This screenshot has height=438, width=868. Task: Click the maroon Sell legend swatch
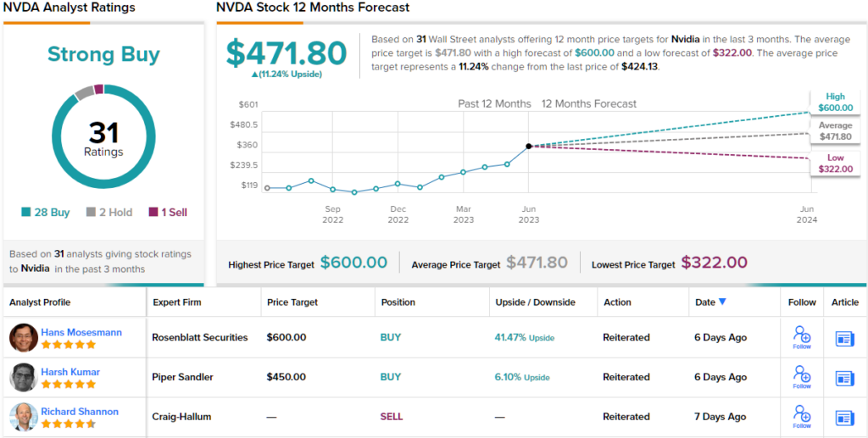coord(153,213)
